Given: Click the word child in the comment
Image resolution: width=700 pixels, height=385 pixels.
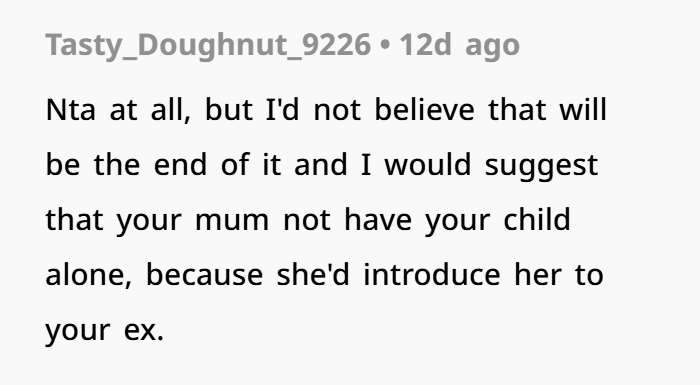Looking at the screenshot, I should [537, 219].
